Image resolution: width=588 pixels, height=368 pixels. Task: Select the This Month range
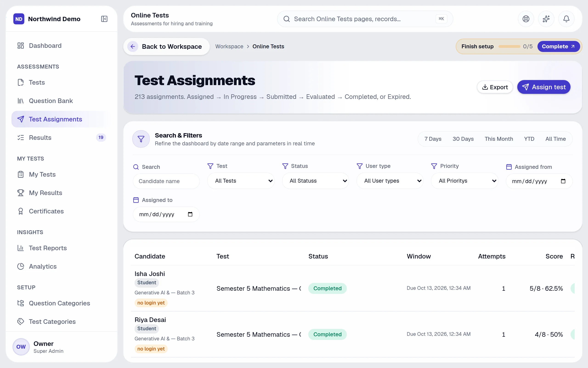(x=499, y=139)
